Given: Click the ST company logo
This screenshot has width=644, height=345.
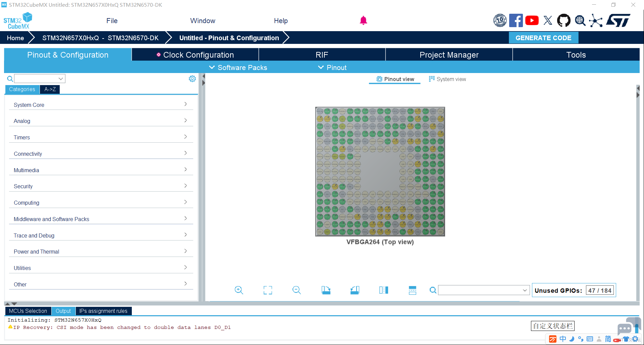Looking at the screenshot, I should (x=618, y=20).
